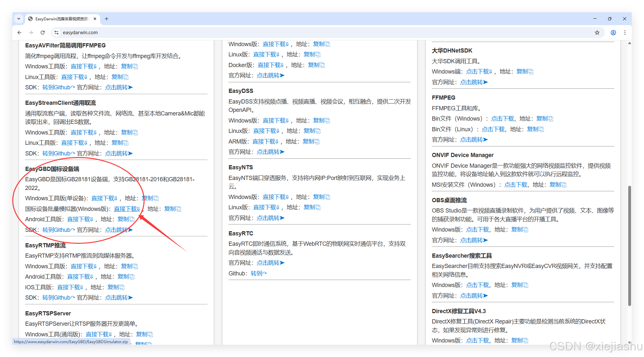Click the ONVIF Device Manager heading
Screen dimensions: 644x357
tap(463, 155)
